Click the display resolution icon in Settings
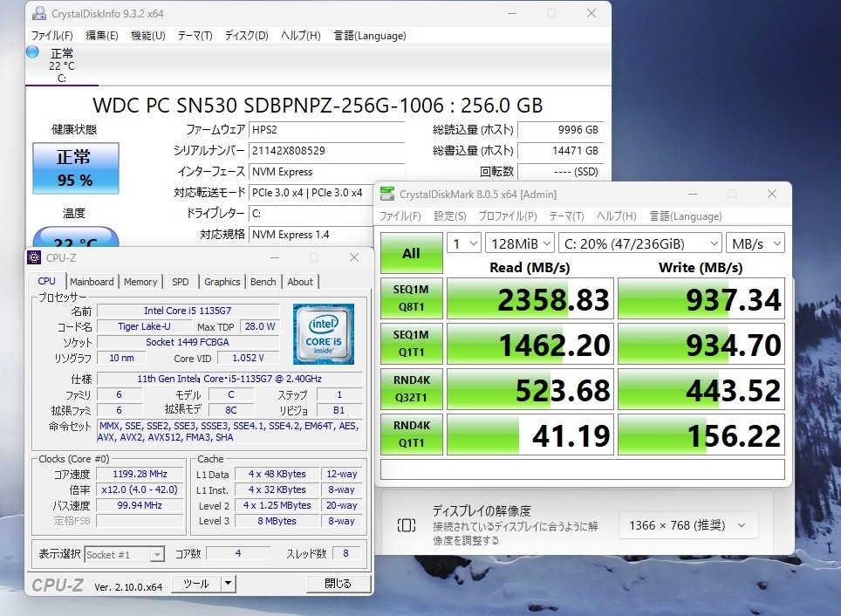 pyautogui.click(x=406, y=524)
